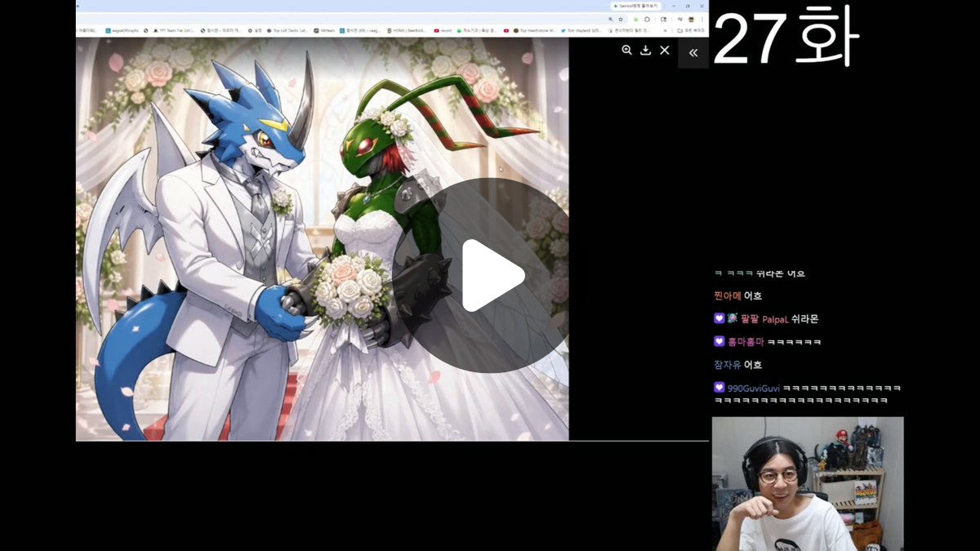Screen dimensions: 980x551
Task: Open the 'Tom Wayland' Twitter bookmark
Action: pyautogui.click(x=581, y=30)
